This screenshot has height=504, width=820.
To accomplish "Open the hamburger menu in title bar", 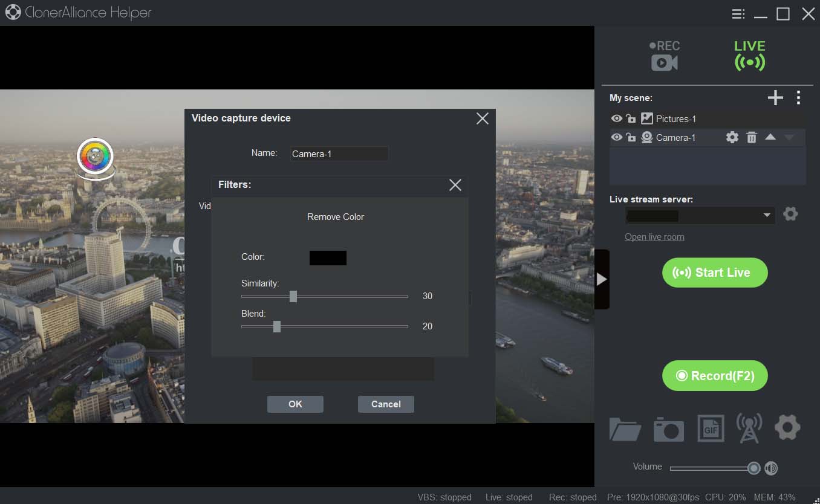I will [x=738, y=14].
